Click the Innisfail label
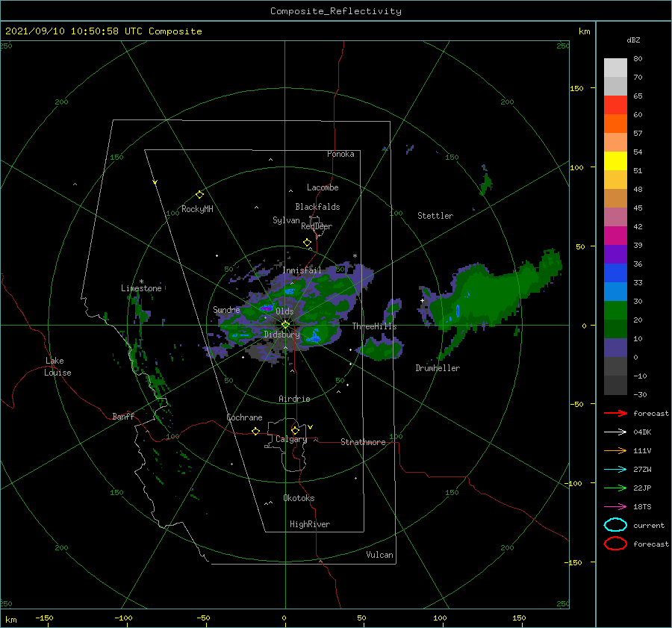 pyautogui.click(x=302, y=270)
